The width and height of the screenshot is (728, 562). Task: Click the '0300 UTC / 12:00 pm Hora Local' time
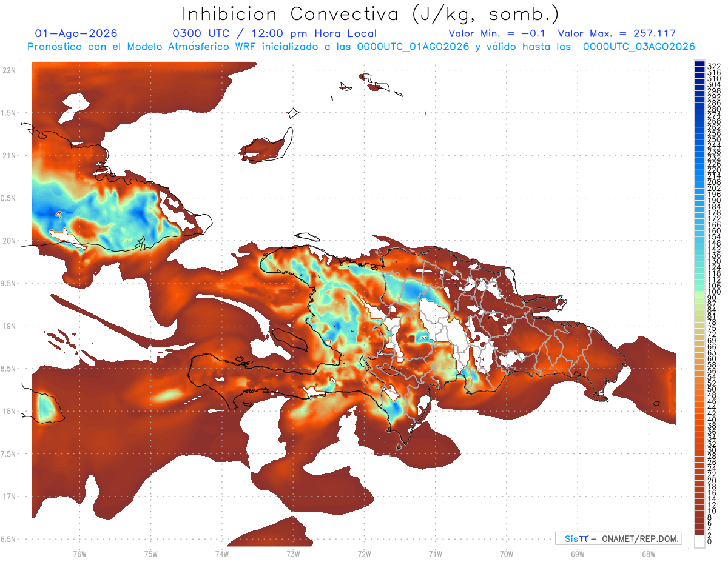click(x=275, y=33)
